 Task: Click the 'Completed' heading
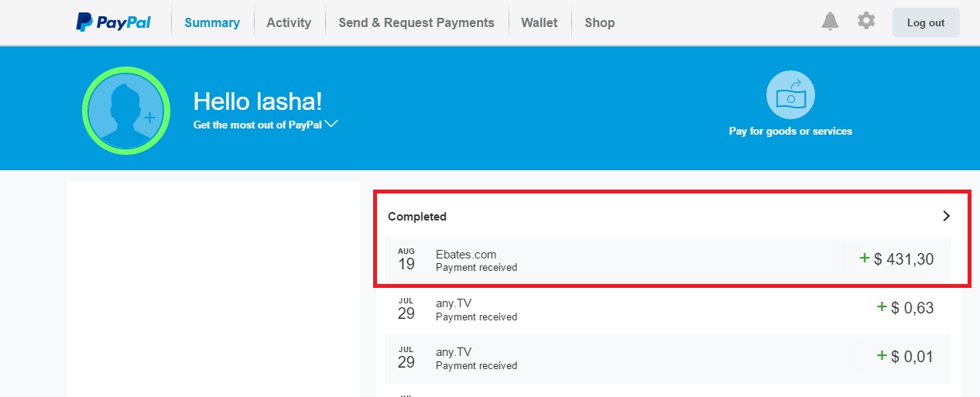tap(417, 217)
